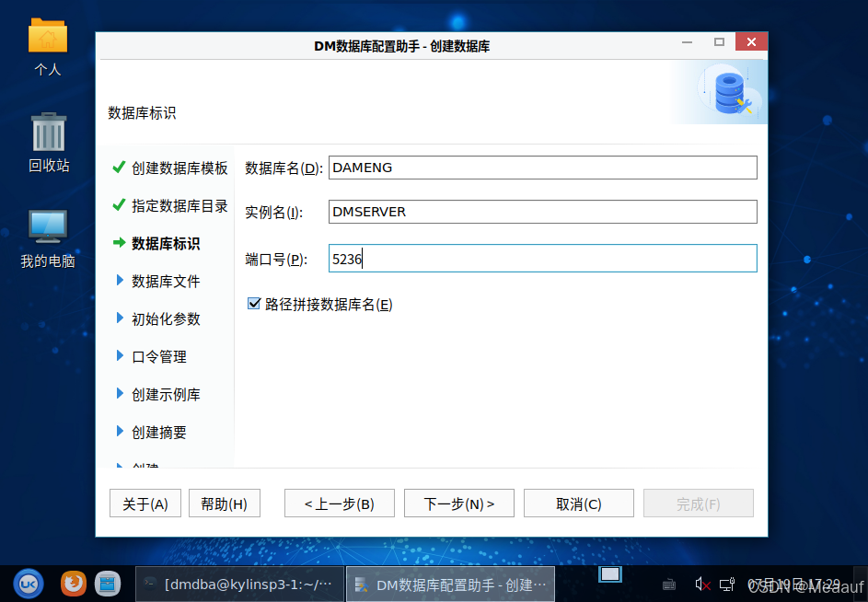The height and width of the screenshot is (602, 868).
Task: Switch to the dmdba@kylinsp3-1 terminal taskbar item
Action: click(239, 584)
